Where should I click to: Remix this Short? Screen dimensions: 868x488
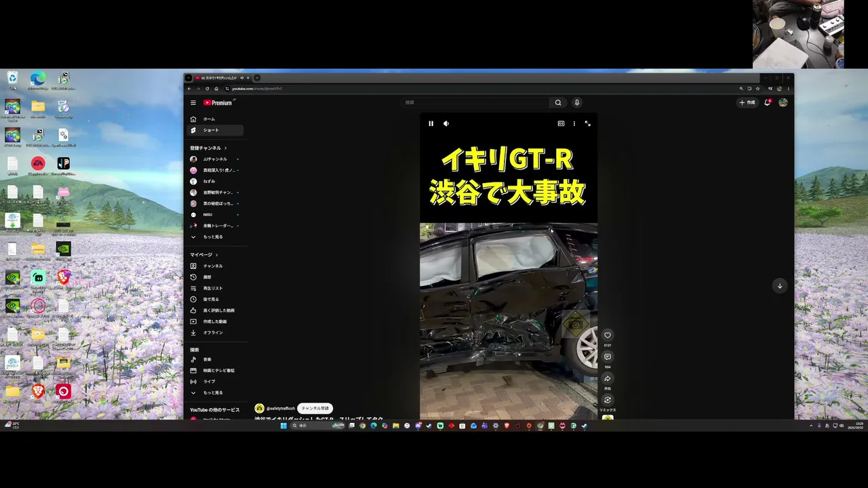pyautogui.click(x=608, y=400)
